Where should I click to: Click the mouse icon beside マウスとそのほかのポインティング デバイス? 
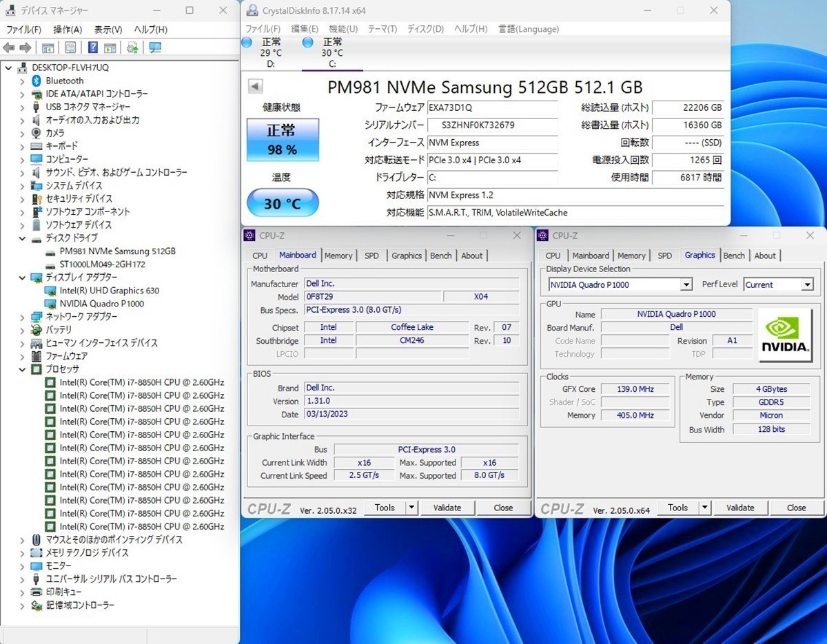tap(37, 540)
